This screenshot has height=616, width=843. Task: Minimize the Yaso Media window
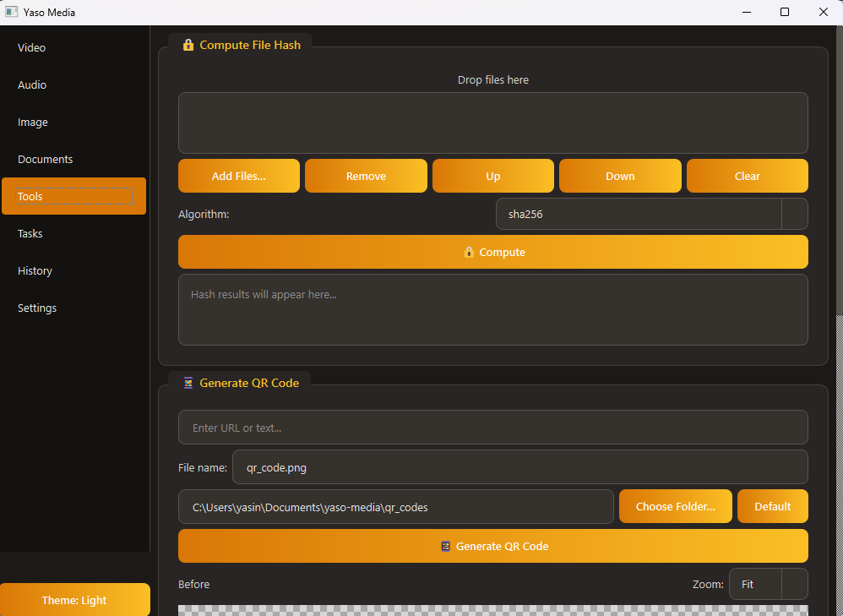pyautogui.click(x=746, y=12)
